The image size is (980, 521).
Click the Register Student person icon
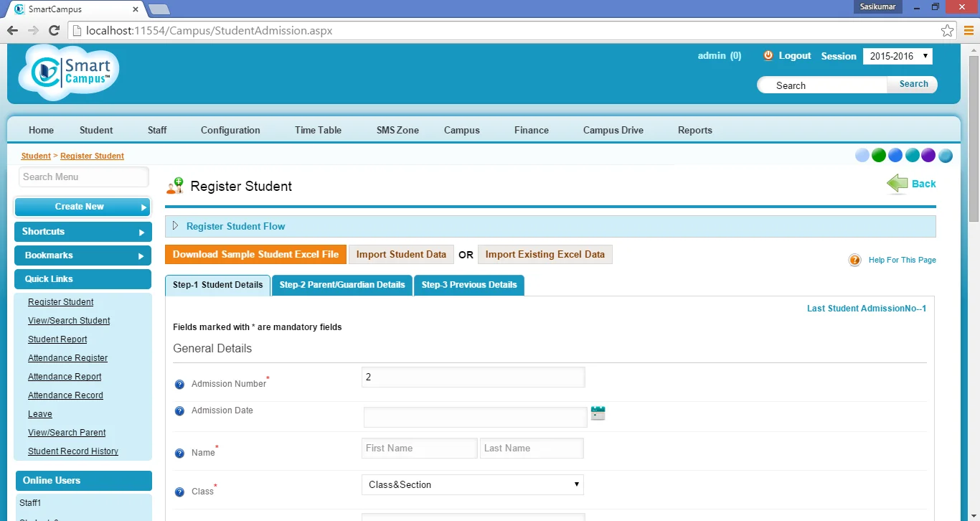click(x=174, y=186)
